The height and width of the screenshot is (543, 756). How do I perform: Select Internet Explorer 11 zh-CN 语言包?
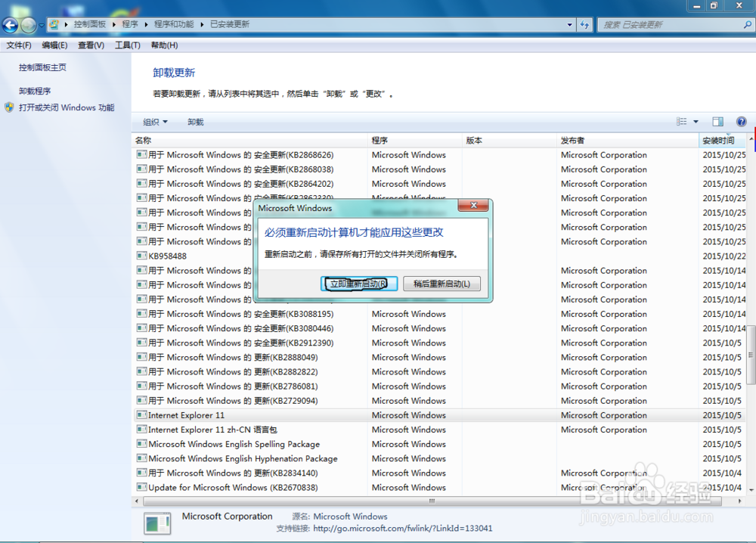[x=439, y=430]
